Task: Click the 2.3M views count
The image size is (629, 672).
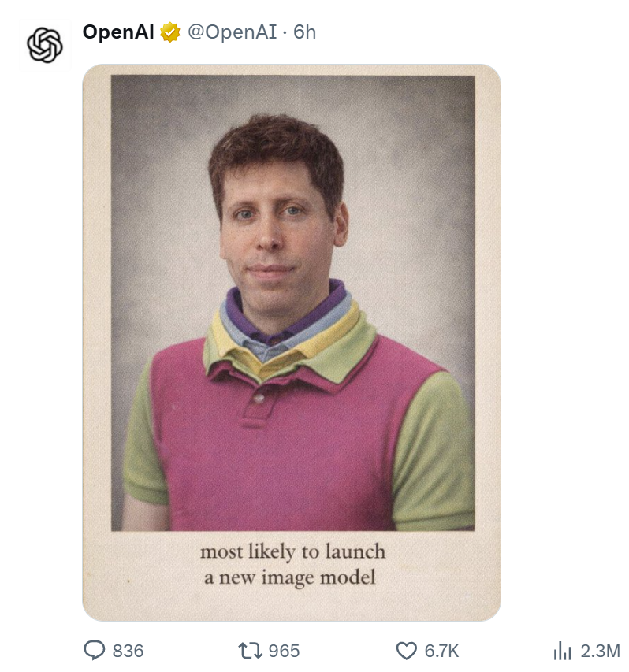Action: [600, 651]
